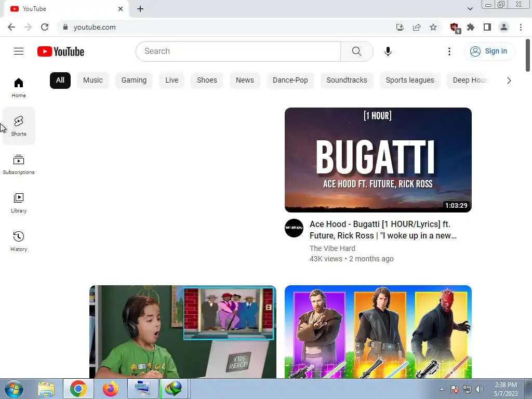Select the News filter chip

click(x=245, y=81)
